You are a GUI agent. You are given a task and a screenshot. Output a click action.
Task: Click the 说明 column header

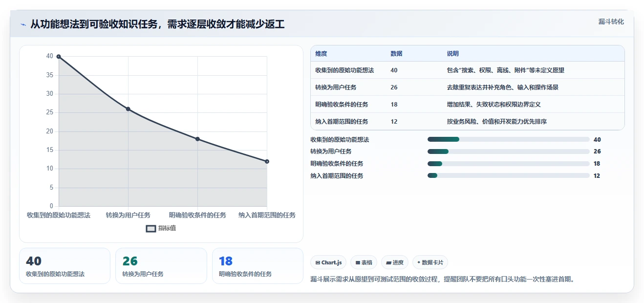click(x=452, y=54)
